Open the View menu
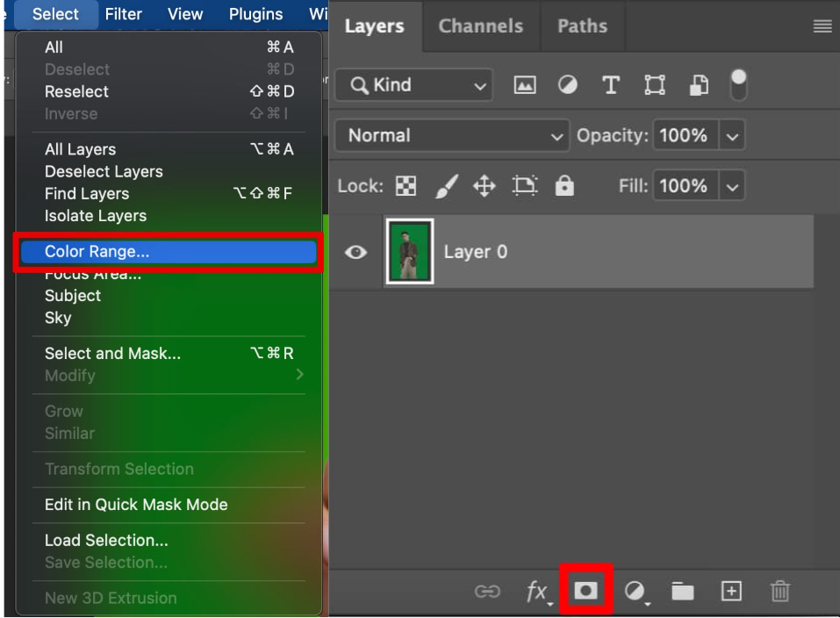This screenshot has width=840, height=618. 184,13
